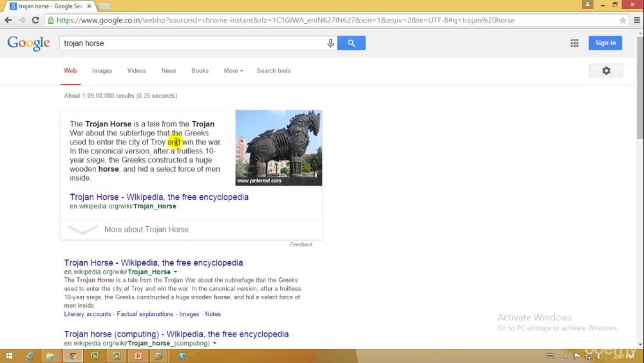Switch to the Videos tab

(x=137, y=71)
